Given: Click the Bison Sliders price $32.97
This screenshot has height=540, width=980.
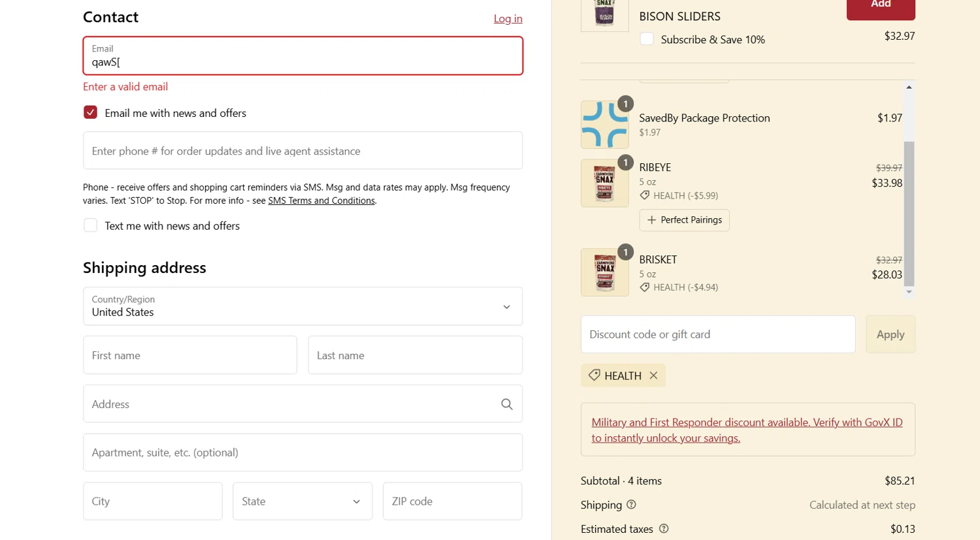Looking at the screenshot, I should tap(900, 36).
